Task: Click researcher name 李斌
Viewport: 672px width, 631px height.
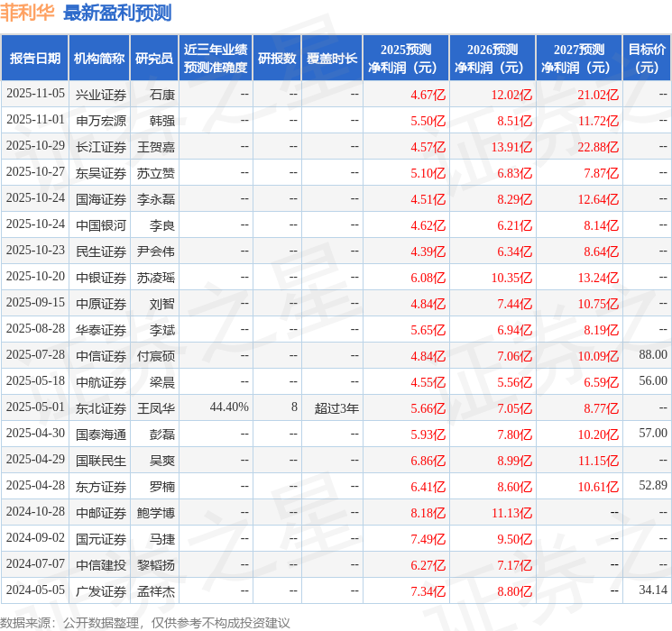Action: pos(162,329)
